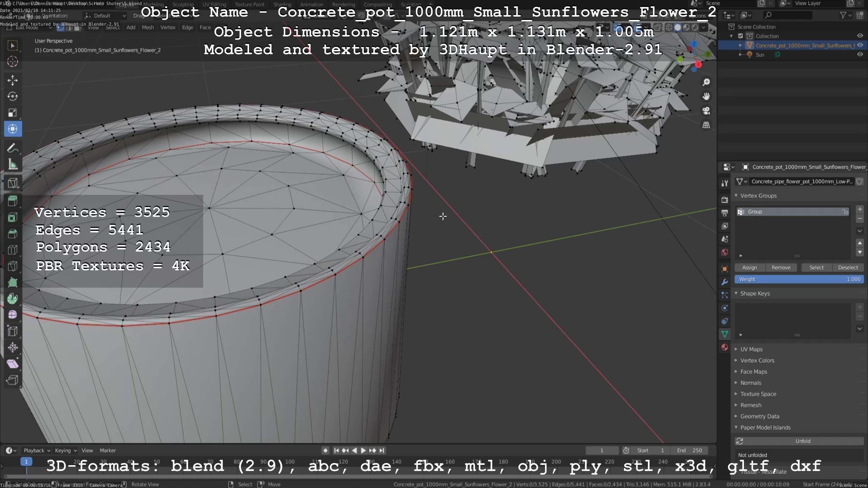Click the Deselect vertex group button
Viewport: 868px width, 488px height.
(x=848, y=267)
